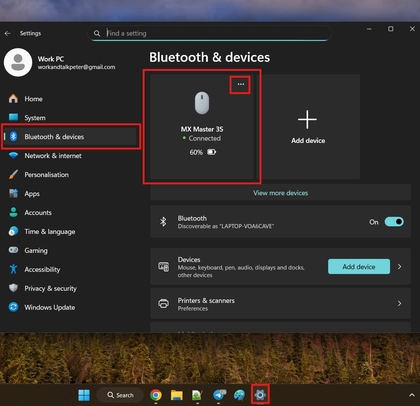Open the MX Master 3S more options menu

[x=241, y=84]
